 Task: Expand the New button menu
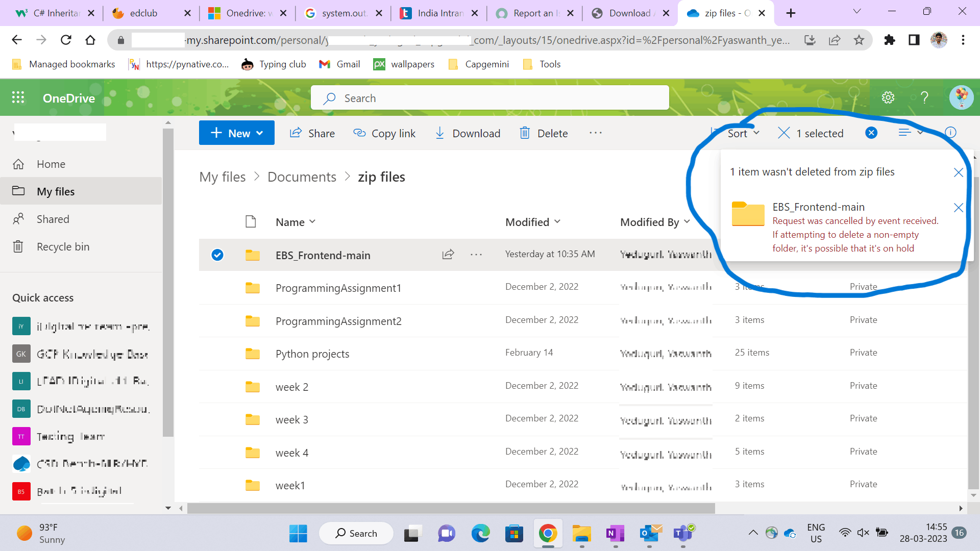[260, 133]
